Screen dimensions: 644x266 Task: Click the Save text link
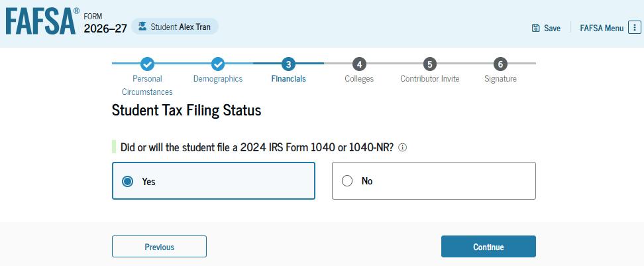(552, 28)
